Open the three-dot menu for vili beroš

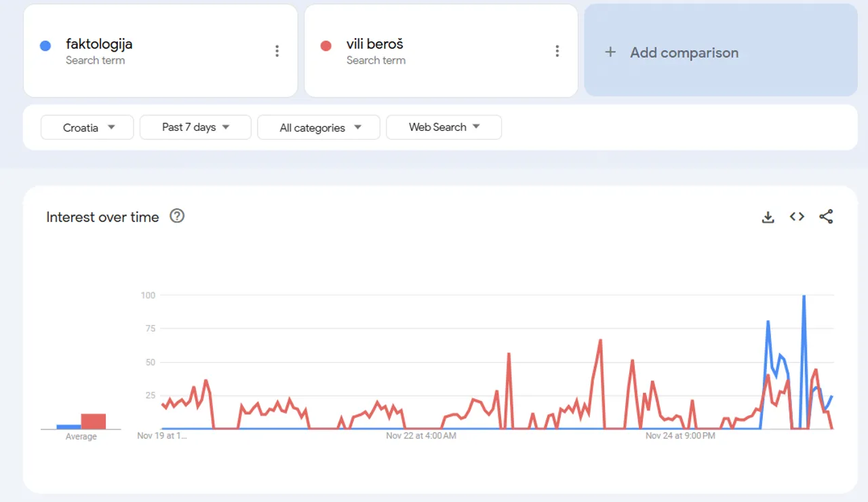pos(557,51)
